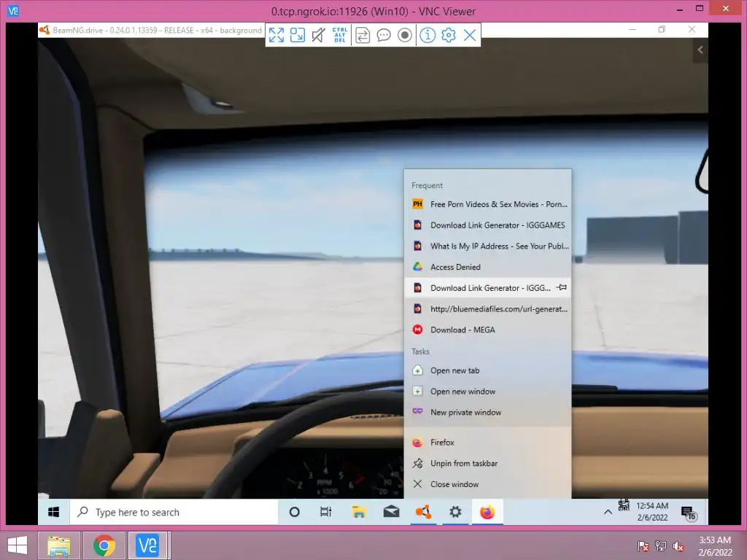This screenshot has height=560, width=747.
Task: Choose Unpin from taskbar
Action: (487, 463)
